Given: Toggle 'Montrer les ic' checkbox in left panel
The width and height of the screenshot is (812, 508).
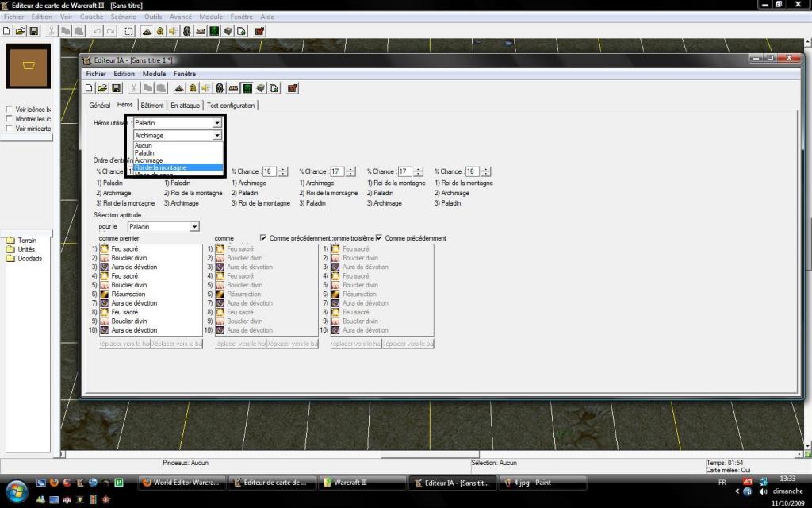Looking at the screenshot, I should pyautogui.click(x=9, y=119).
